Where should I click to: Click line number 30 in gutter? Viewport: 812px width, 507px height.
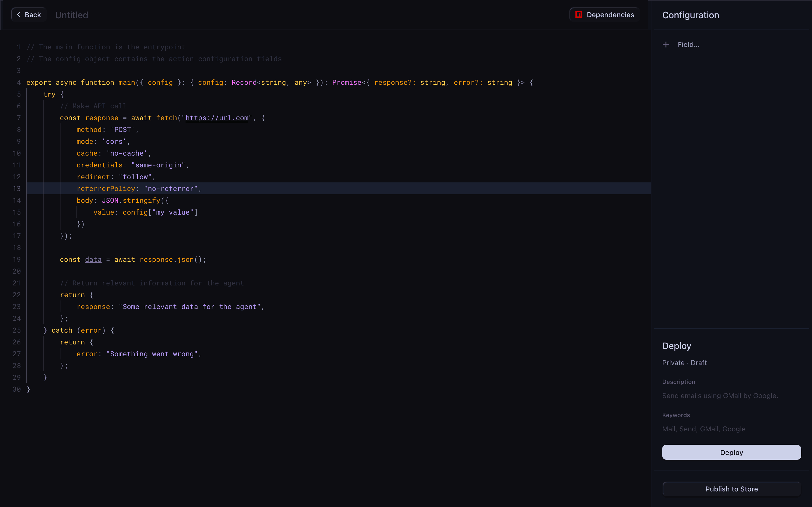point(17,389)
